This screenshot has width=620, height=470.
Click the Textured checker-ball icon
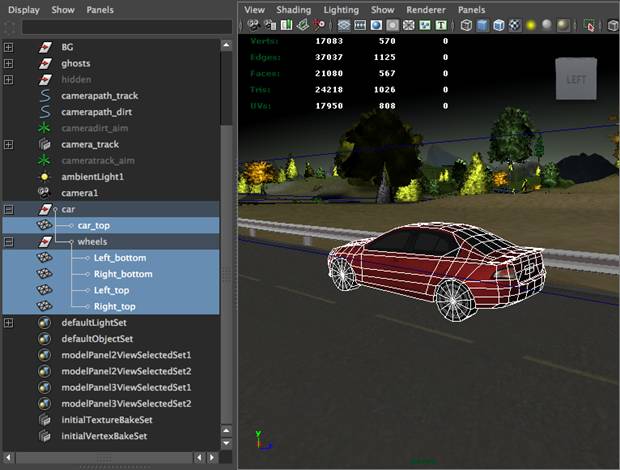(x=514, y=25)
